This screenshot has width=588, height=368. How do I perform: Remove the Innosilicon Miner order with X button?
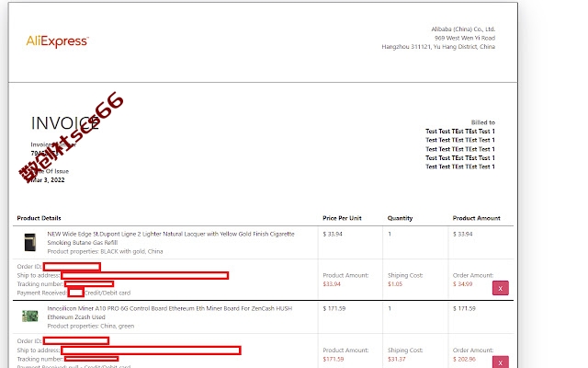(500, 362)
